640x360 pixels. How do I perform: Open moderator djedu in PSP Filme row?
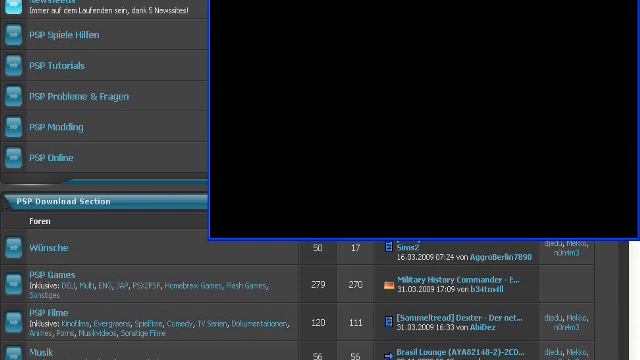tap(553, 318)
